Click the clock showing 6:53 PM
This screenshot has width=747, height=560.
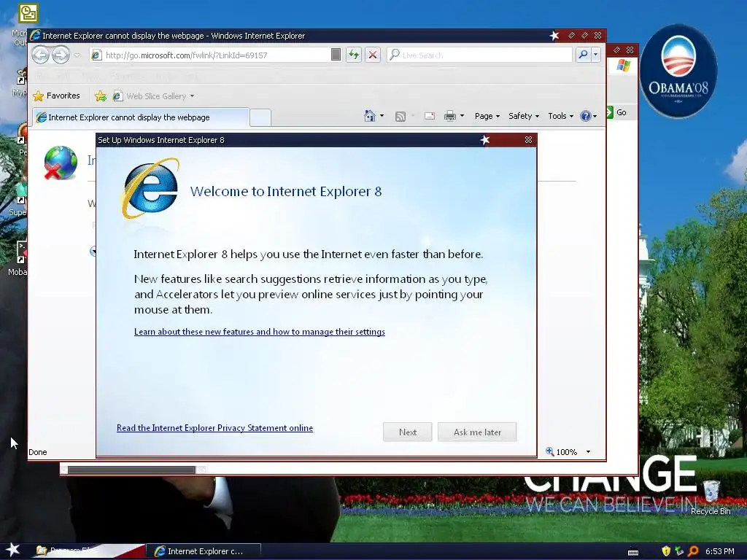tap(720, 551)
